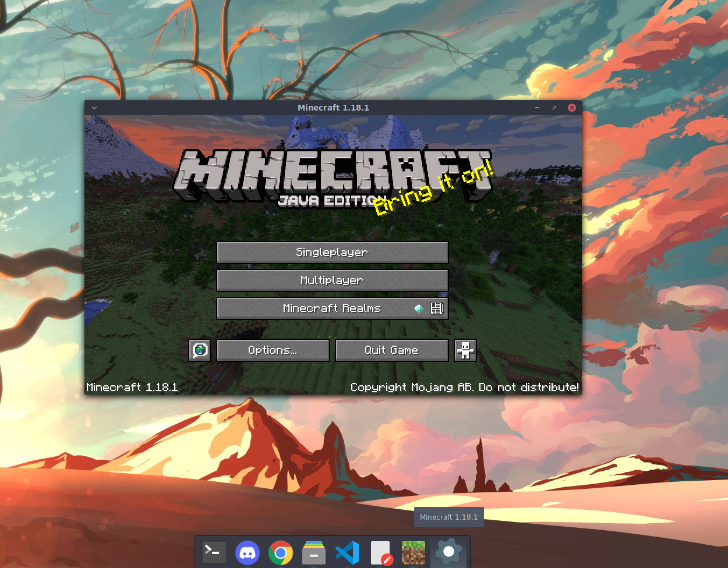Open Terminal from the dock

pos(214,552)
